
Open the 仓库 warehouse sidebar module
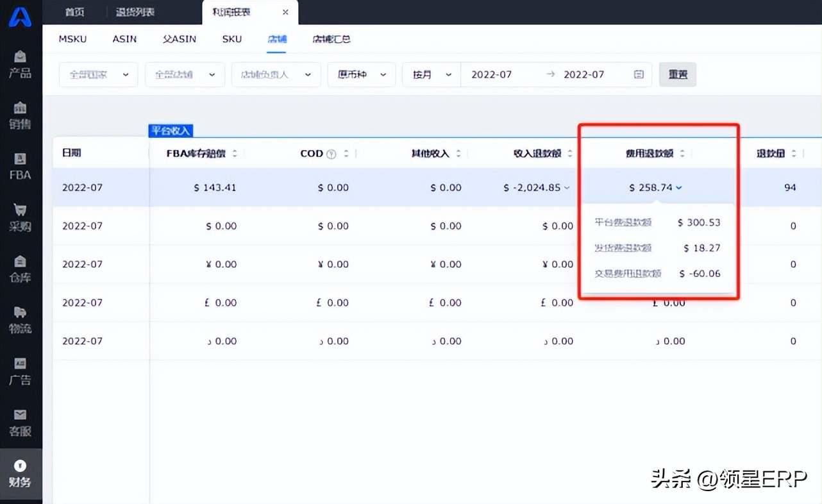(x=20, y=267)
